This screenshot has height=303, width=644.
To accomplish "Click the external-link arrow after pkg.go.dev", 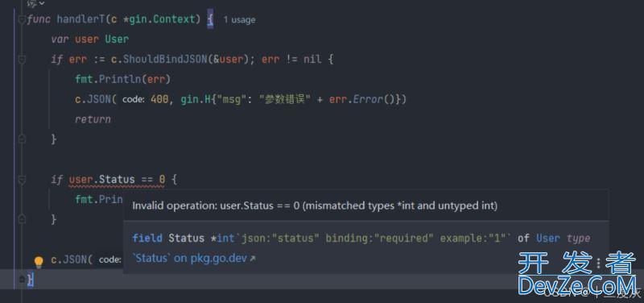I will point(253,259).
